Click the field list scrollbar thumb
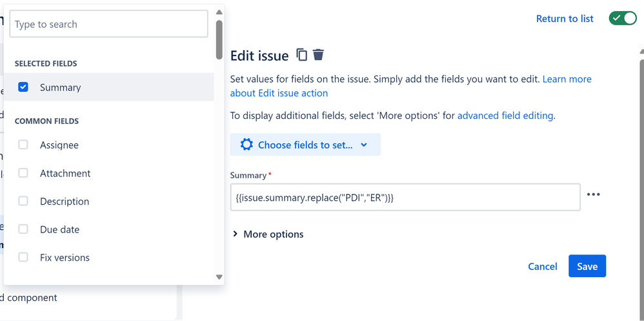644x321 pixels. click(219, 40)
